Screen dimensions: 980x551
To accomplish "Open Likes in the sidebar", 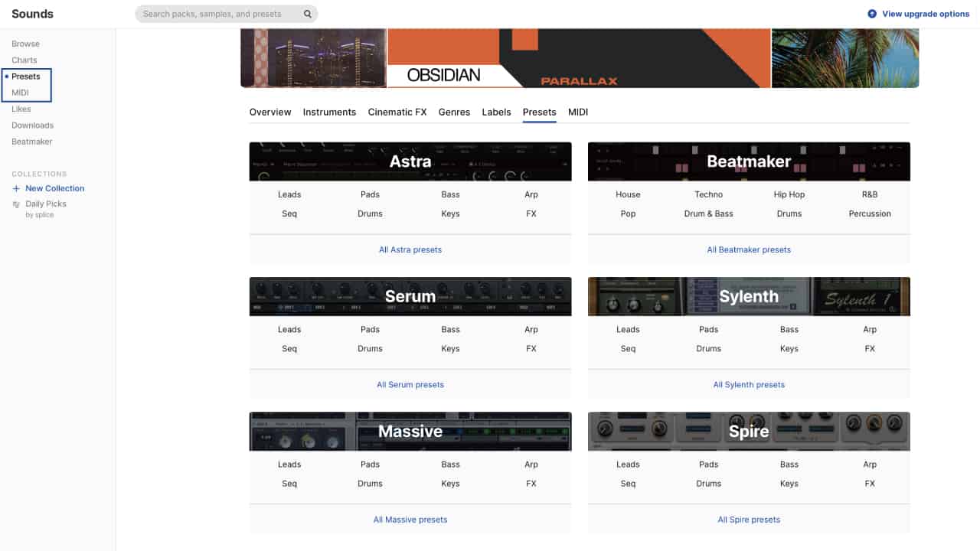I will [x=21, y=109].
